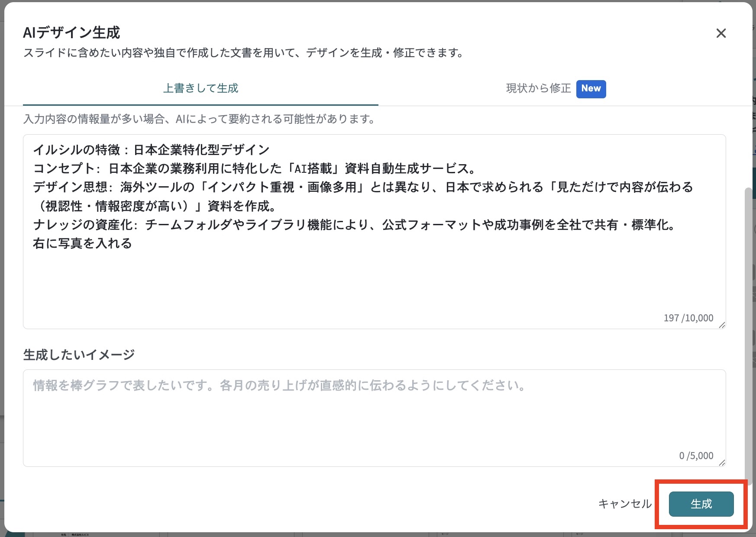The image size is (756, 537).
Task: Focus the slide content text area
Action: [374, 232]
